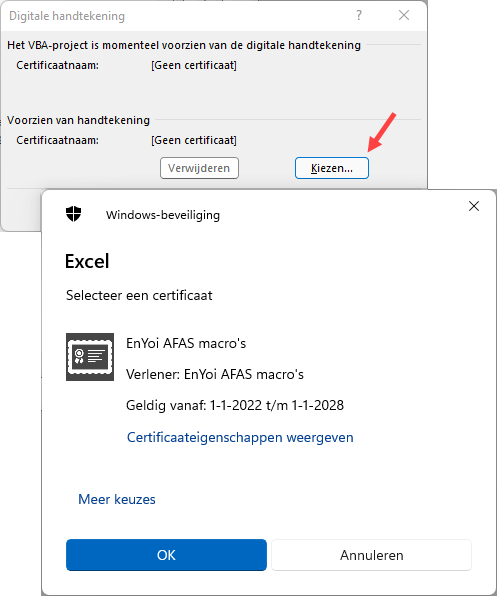
Task: Click the Digitale handtekening title bar text
Action: click(67, 16)
